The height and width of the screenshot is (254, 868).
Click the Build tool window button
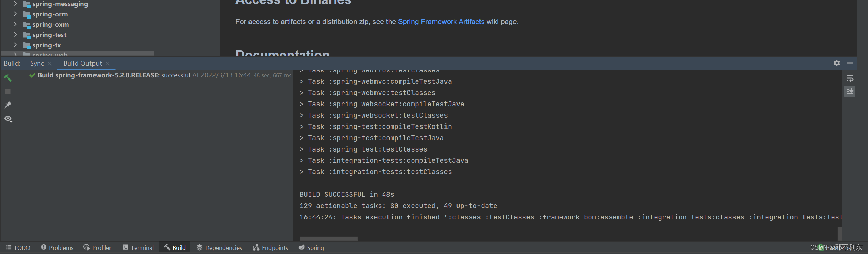click(x=175, y=247)
